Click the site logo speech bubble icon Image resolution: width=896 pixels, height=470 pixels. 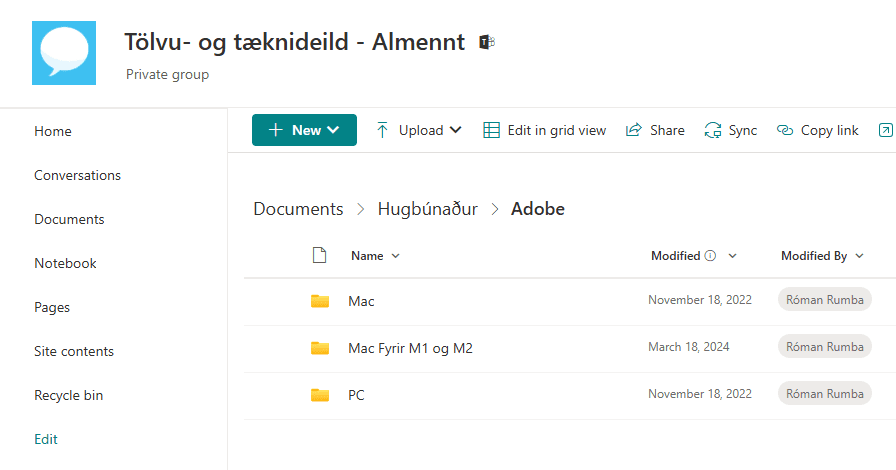(x=64, y=52)
